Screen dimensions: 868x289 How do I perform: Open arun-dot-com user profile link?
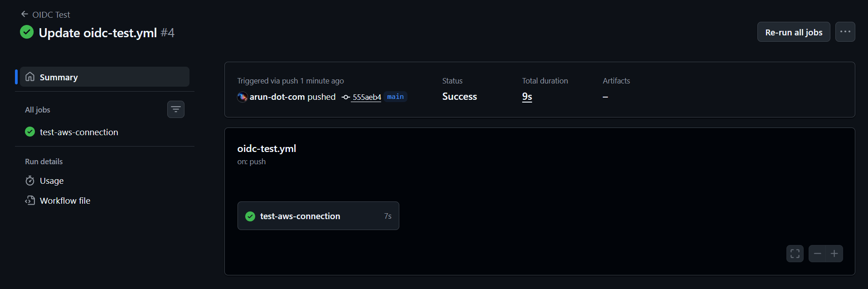(x=277, y=97)
